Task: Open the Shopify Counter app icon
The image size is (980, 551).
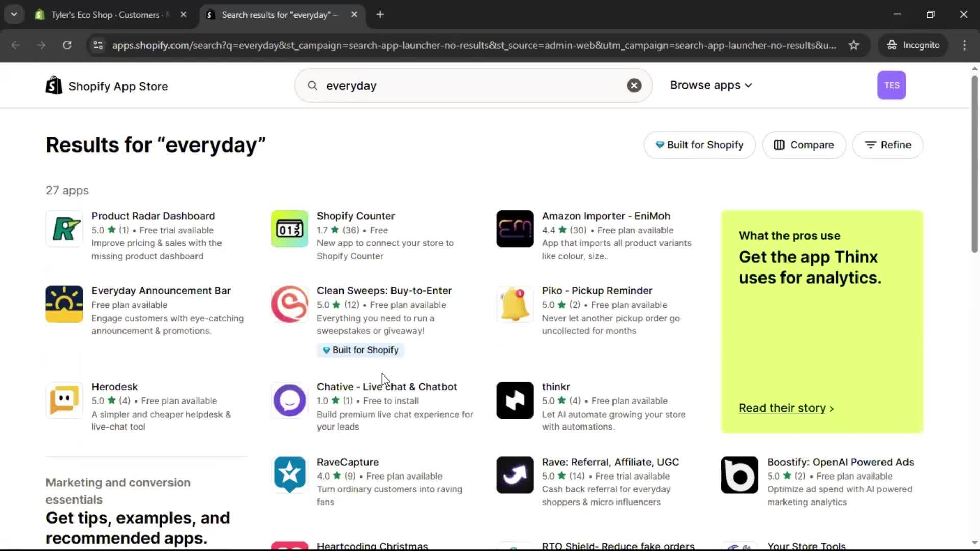Action: [289, 229]
